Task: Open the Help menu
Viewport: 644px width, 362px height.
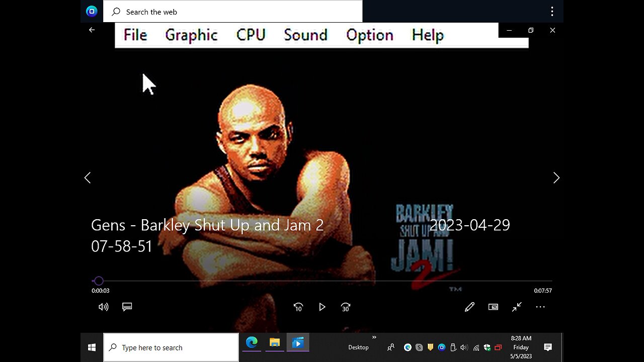Action: click(428, 35)
